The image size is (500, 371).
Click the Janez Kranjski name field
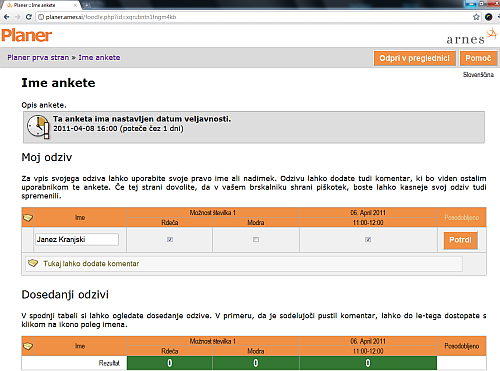coord(77,239)
